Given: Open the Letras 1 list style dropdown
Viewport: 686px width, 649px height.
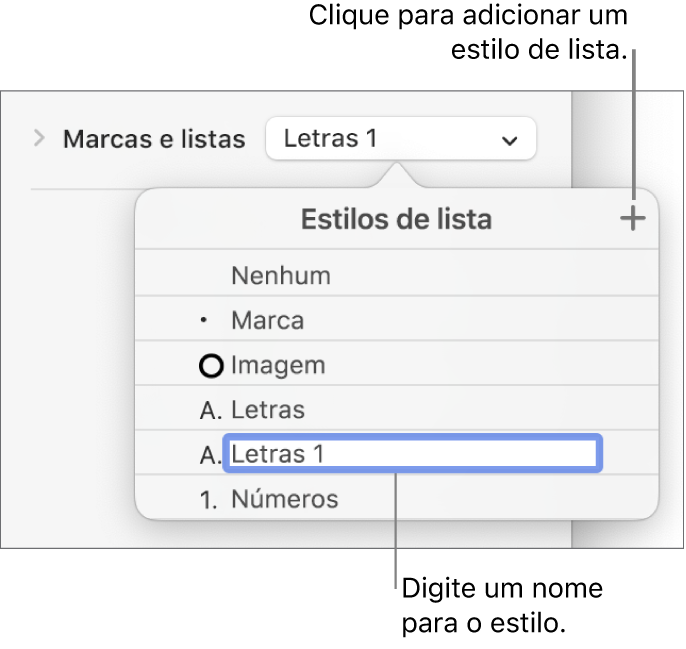Looking at the screenshot, I should (x=400, y=139).
